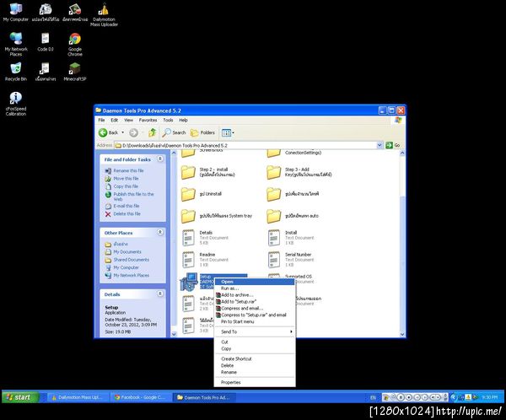Click the Go button beside address bar
This screenshot has width=506, height=420.
[393, 145]
